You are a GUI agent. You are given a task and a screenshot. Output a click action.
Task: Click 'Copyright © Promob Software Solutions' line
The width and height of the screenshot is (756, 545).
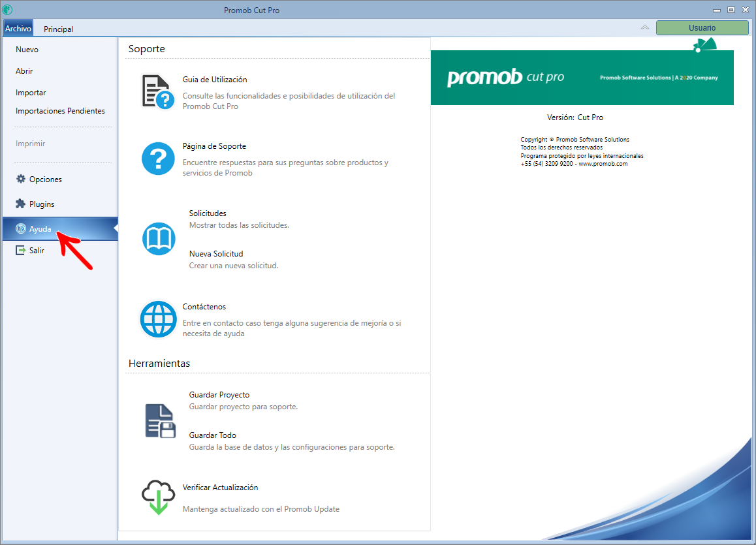click(575, 139)
